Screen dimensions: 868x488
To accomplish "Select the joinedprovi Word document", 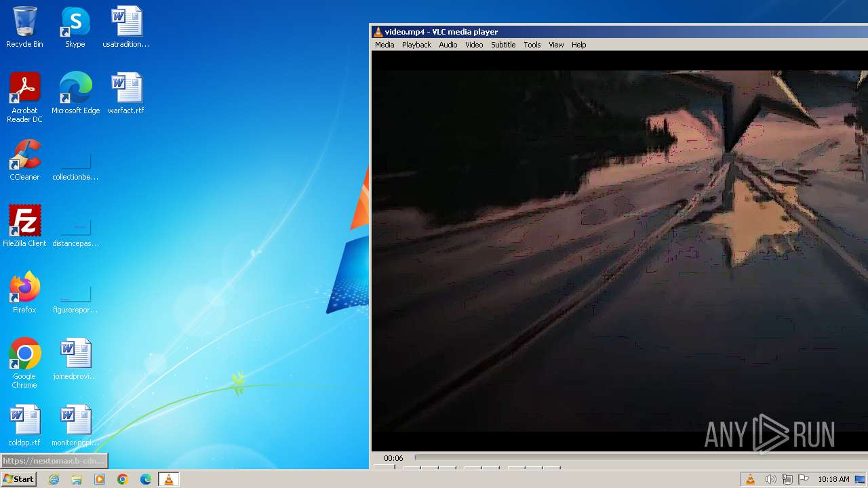I will pyautogui.click(x=75, y=359).
